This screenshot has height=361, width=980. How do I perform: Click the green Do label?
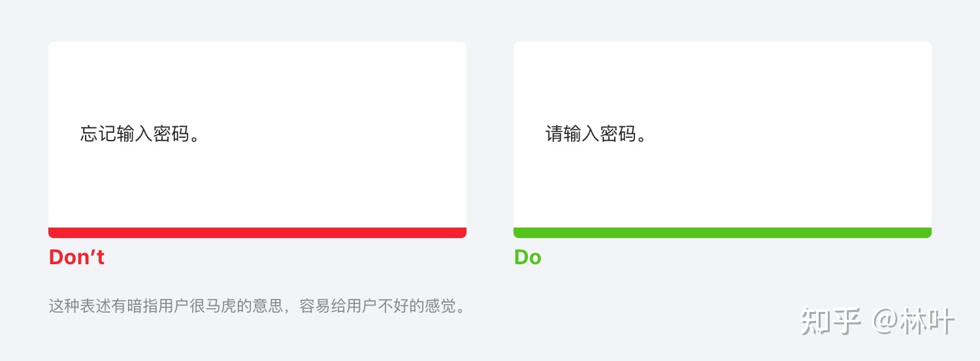(x=527, y=257)
